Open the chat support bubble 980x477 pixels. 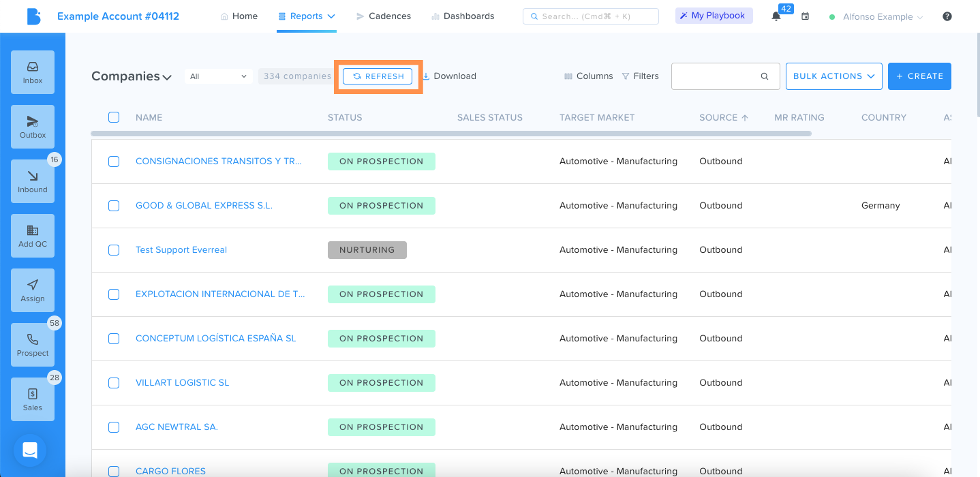coord(30,450)
